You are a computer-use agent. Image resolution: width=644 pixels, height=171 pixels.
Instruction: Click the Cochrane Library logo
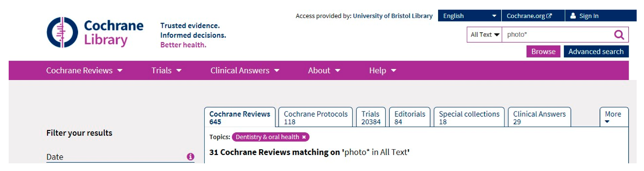pos(95,33)
